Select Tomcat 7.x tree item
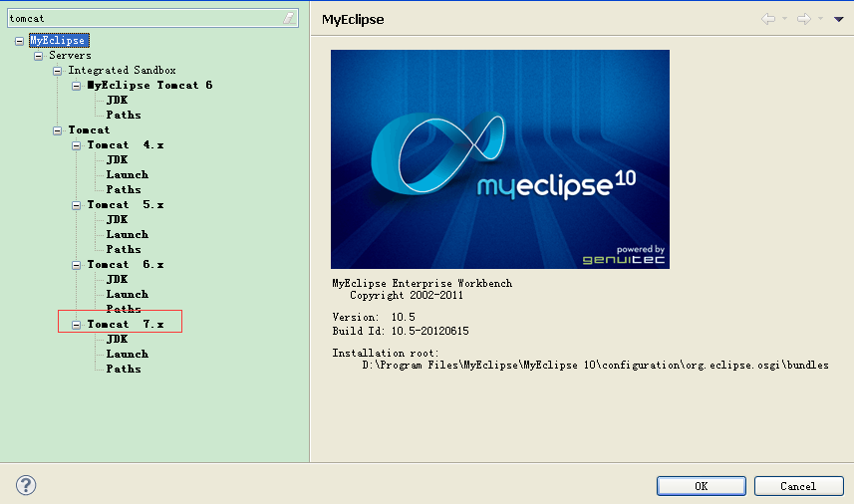The height and width of the screenshot is (504, 854). click(126, 324)
